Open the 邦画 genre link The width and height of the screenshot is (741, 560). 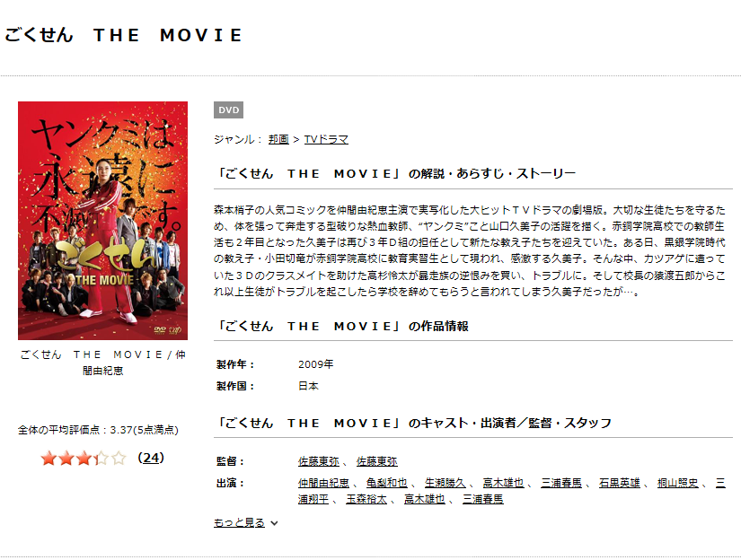tap(278, 139)
